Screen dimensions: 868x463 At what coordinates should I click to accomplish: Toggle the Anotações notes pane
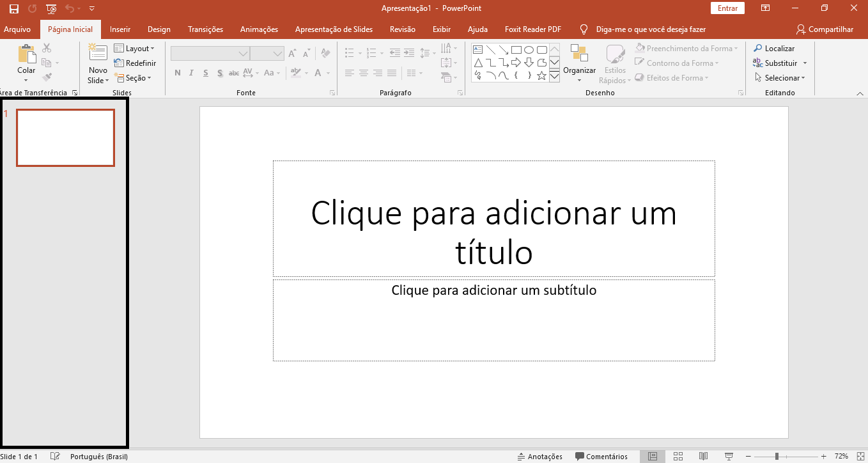point(539,457)
